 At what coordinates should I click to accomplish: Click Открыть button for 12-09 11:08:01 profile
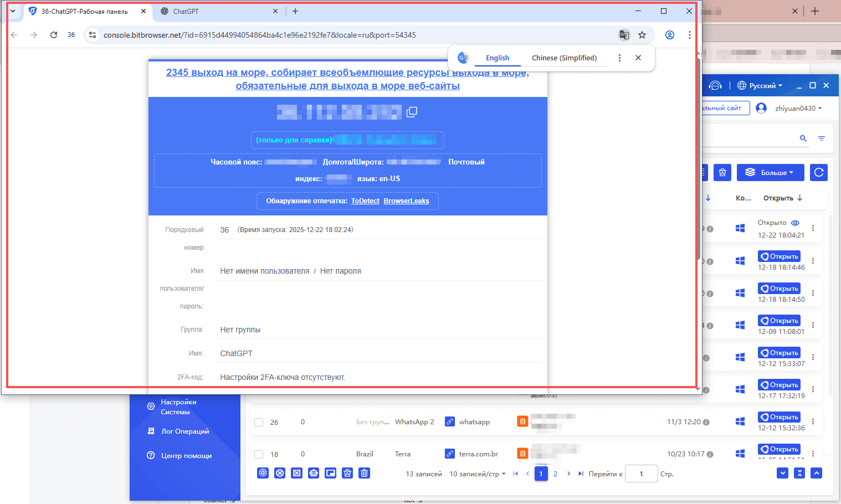779,320
